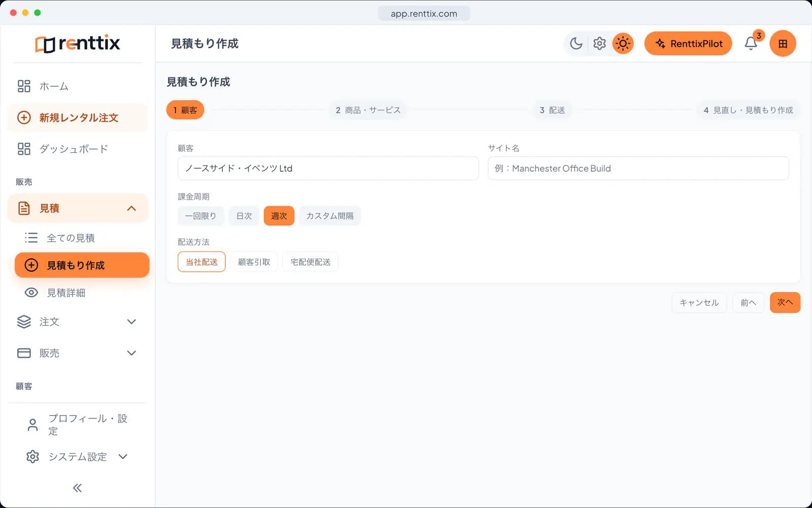
Task: Open notifications bell with badge 3
Action: point(751,44)
